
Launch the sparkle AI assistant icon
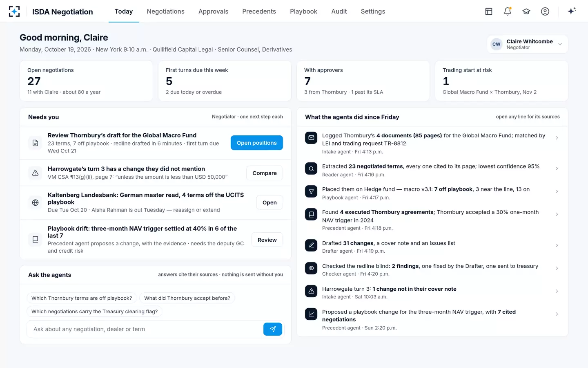click(x=572, y=11)
